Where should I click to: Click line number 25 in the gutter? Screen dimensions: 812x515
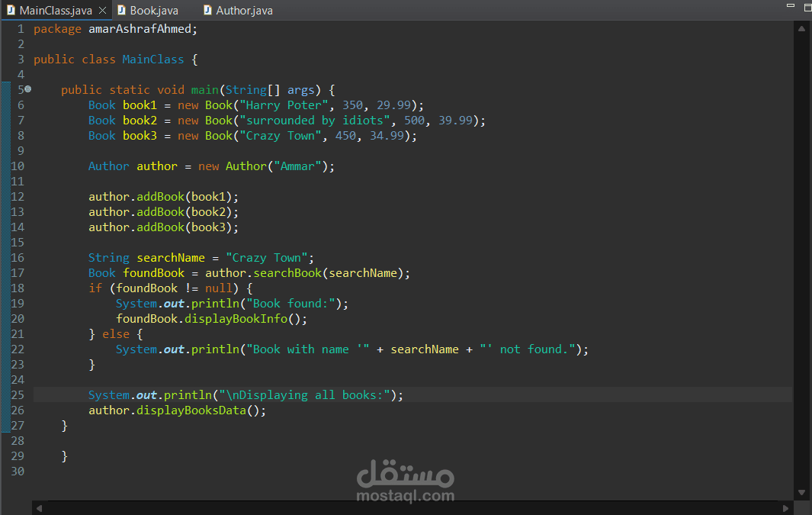[x=17, y=394]
